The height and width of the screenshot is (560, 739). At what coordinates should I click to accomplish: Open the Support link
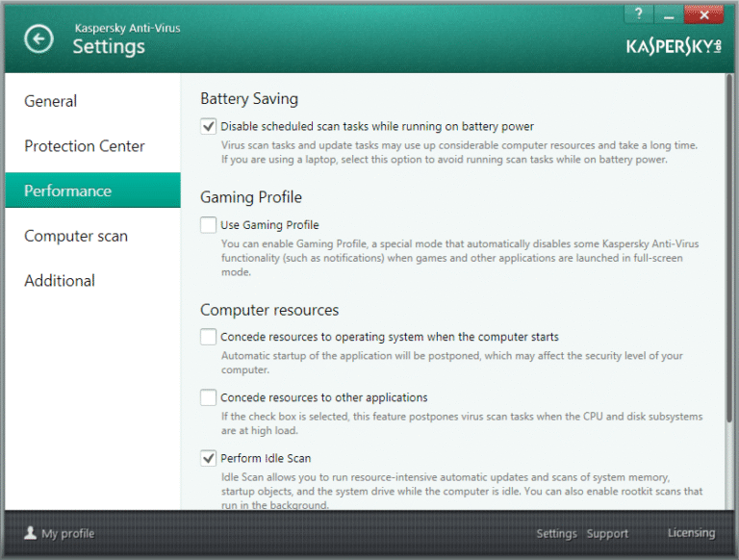[607, 534]
